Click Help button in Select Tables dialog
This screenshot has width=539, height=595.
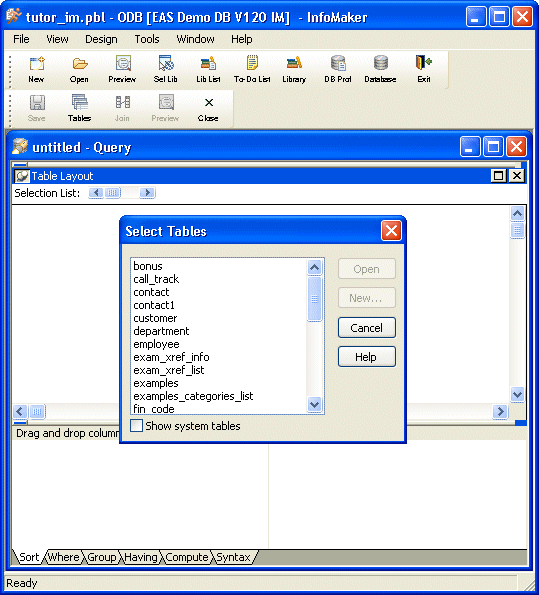click(x=367, y=357)
